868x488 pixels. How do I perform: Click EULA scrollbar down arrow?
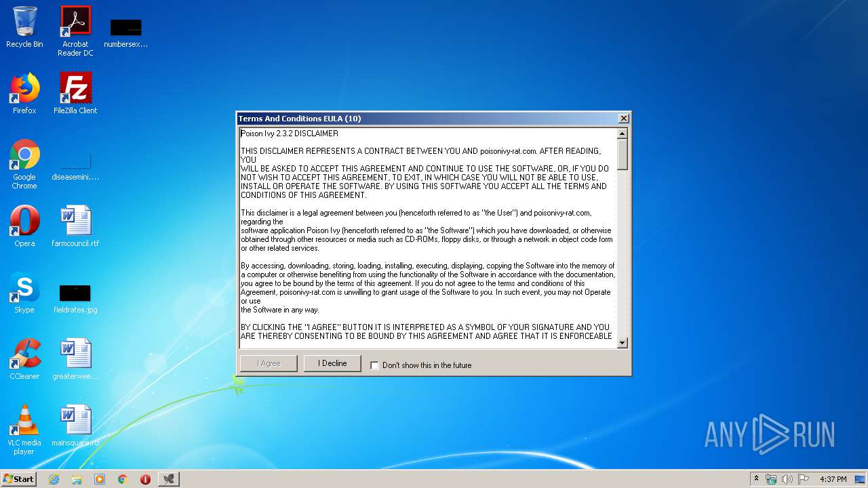point(623,343)
